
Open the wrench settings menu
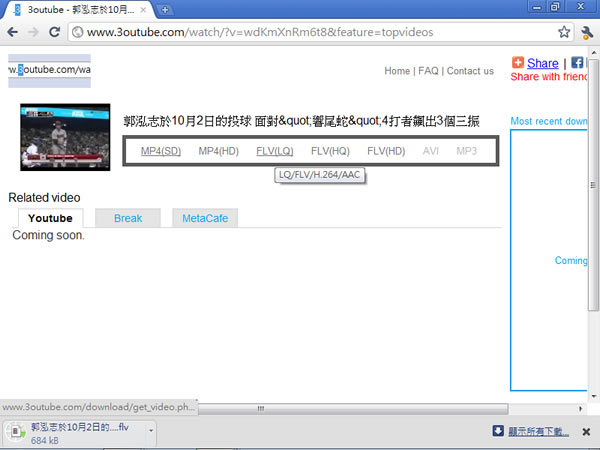[586, 33]
